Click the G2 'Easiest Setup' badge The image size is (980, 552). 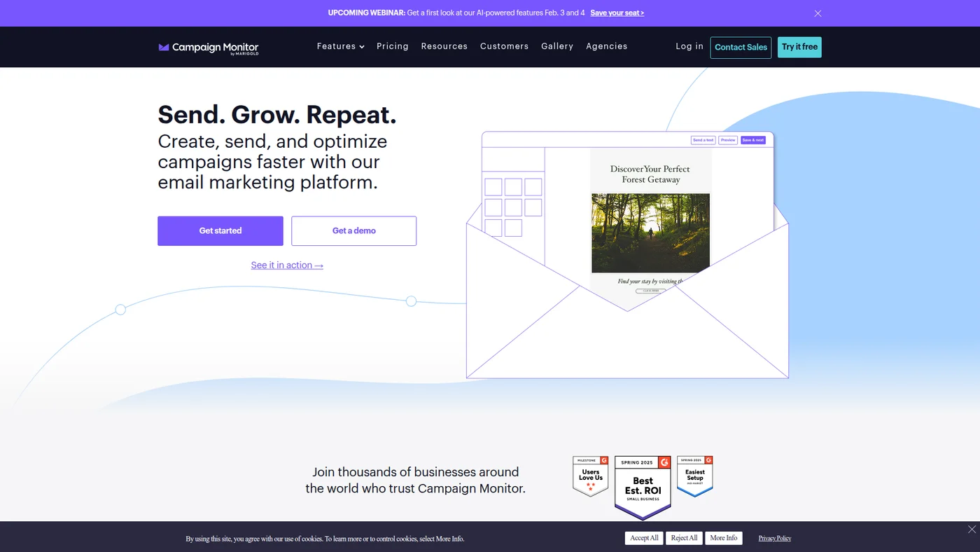point(694,476)
